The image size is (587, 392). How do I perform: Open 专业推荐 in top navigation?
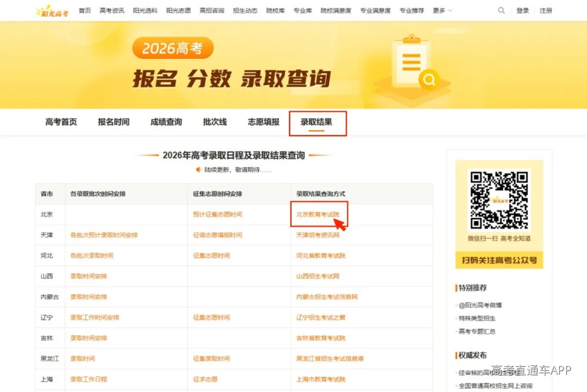click(x=411, y=10)
